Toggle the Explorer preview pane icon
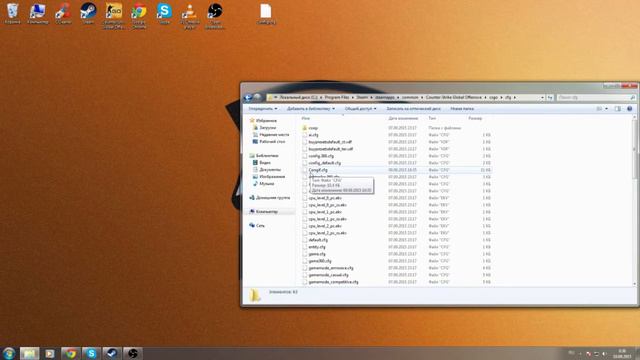640x360 pixels. click(618, 109)
